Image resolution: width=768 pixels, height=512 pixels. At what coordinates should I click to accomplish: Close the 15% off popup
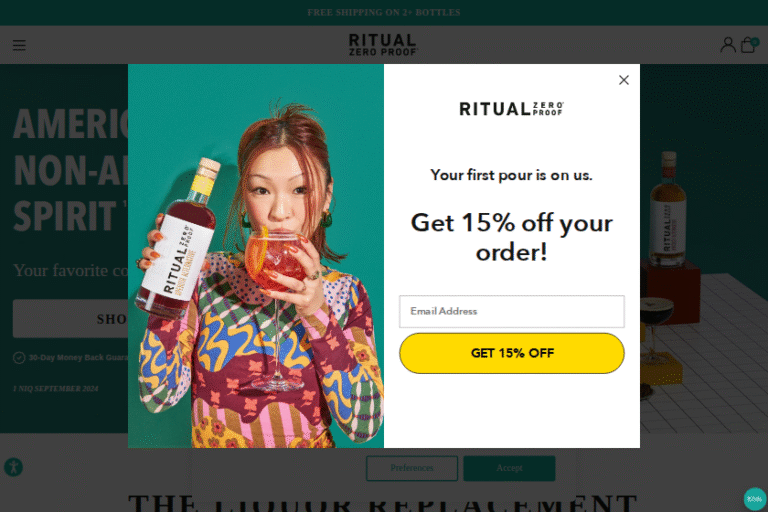624,80
